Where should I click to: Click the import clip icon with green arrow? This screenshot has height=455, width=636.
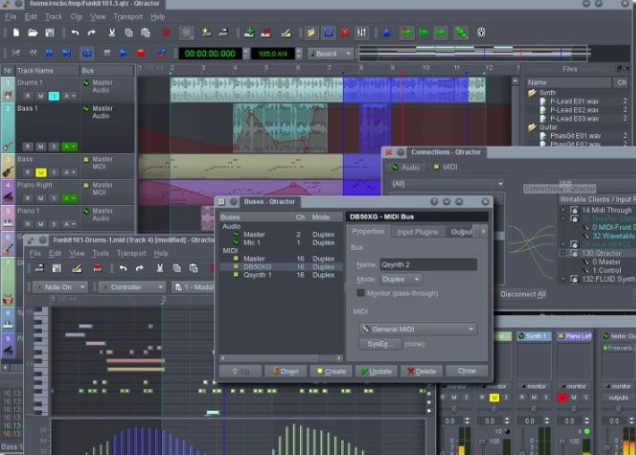tap(249, 32)
